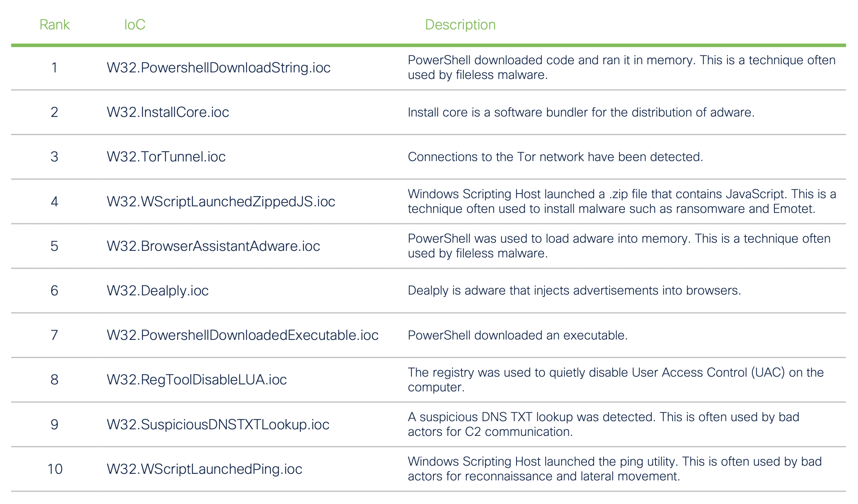
Task: Click the Dealply adware description text
Action: point(574,291)
